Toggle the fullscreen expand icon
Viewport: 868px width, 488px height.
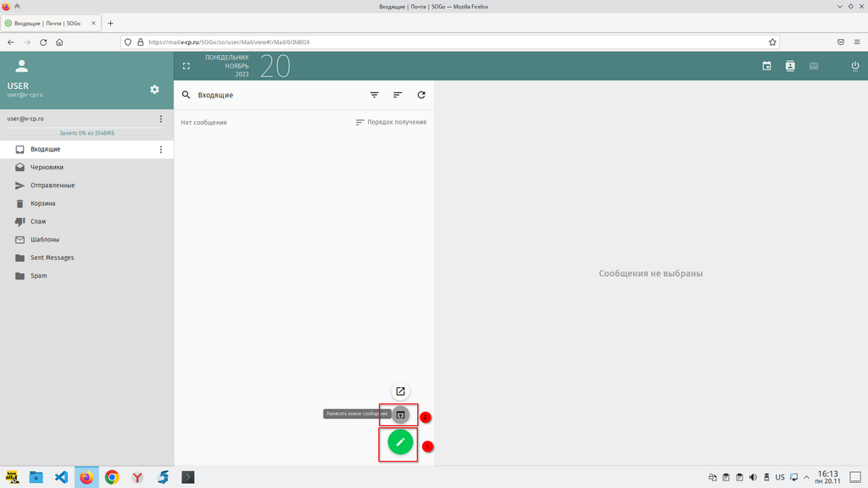pyautogui.click(x=186, y=66)
